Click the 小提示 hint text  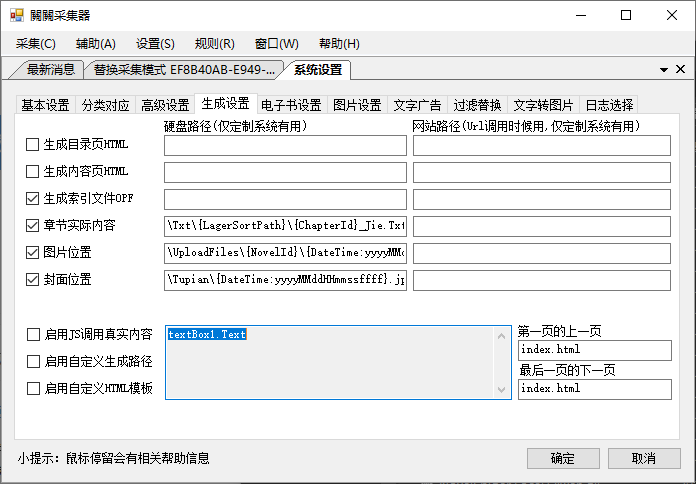pos(114,458)
